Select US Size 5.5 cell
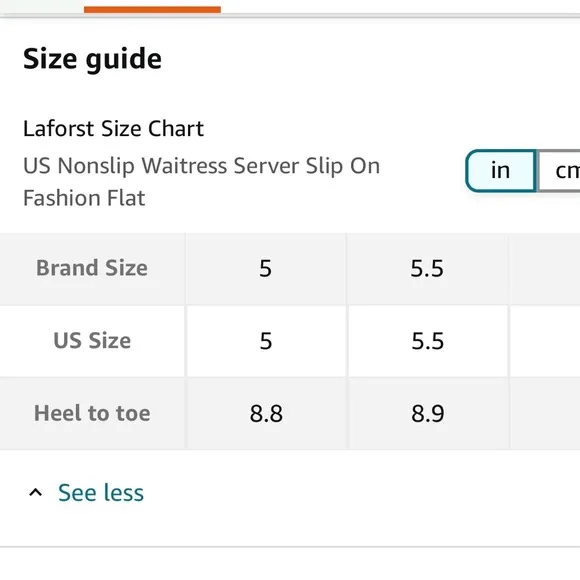The width and height of the screenshot is (580, 580). tap(427, 341)
